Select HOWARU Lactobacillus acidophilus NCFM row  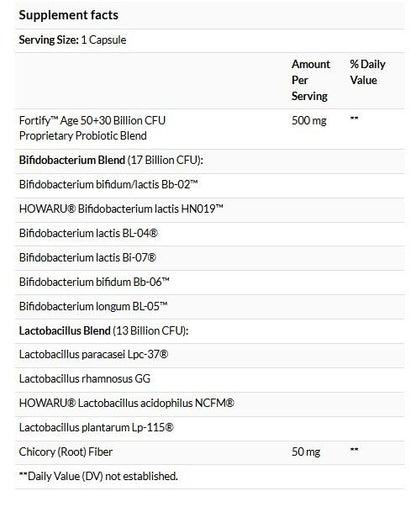point(210,403)
